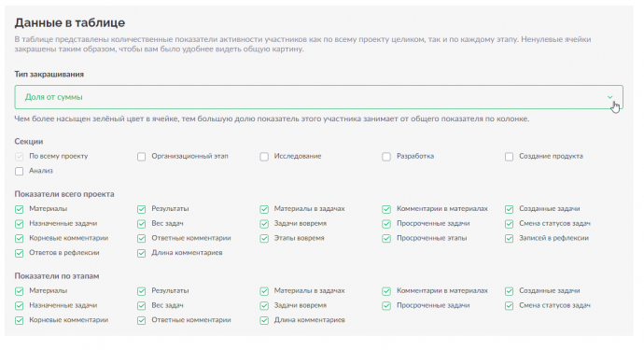
Task: Click the Задачи вовремя label in project indicators
Action: point(301,223)
